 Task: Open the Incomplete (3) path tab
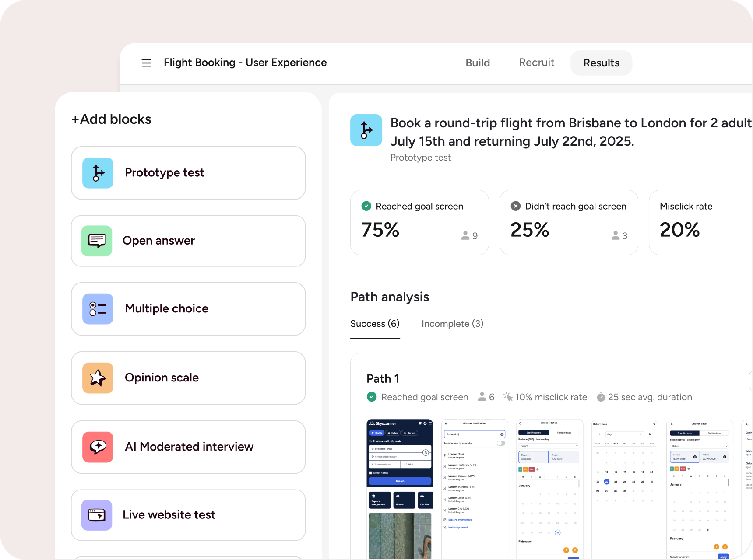tap(453, 324)
